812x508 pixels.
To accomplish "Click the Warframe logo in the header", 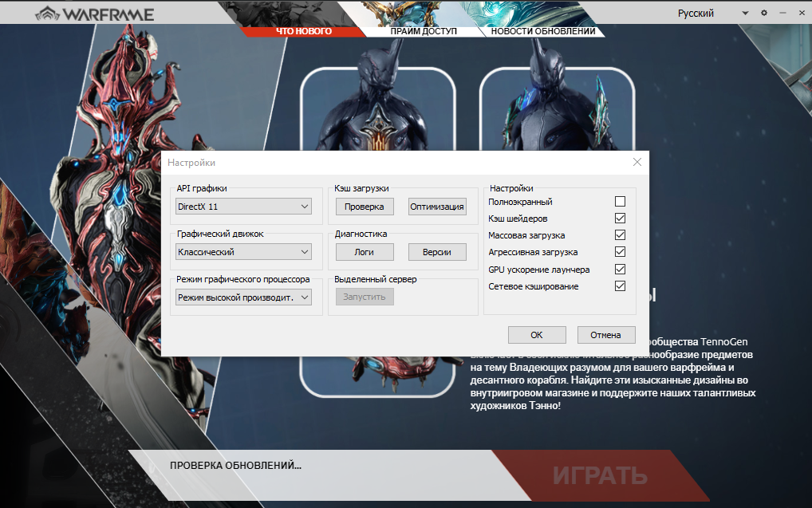I will (x=95, y=14).
